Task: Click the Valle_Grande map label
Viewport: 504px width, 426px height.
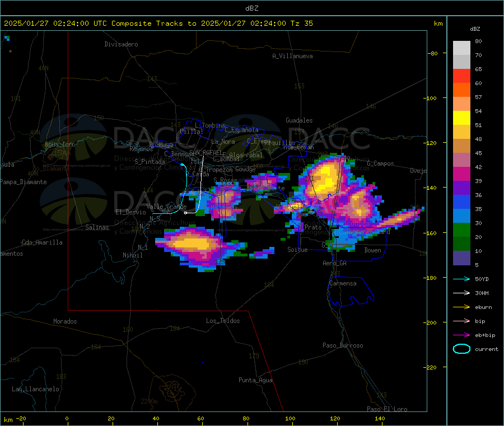Action: click(166, 207)
